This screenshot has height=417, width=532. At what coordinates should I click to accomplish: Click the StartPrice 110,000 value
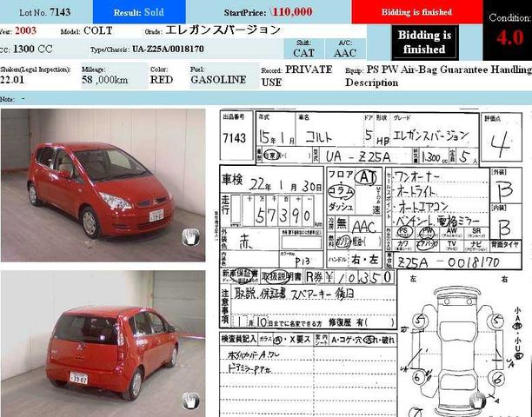[x=291, y=12]
